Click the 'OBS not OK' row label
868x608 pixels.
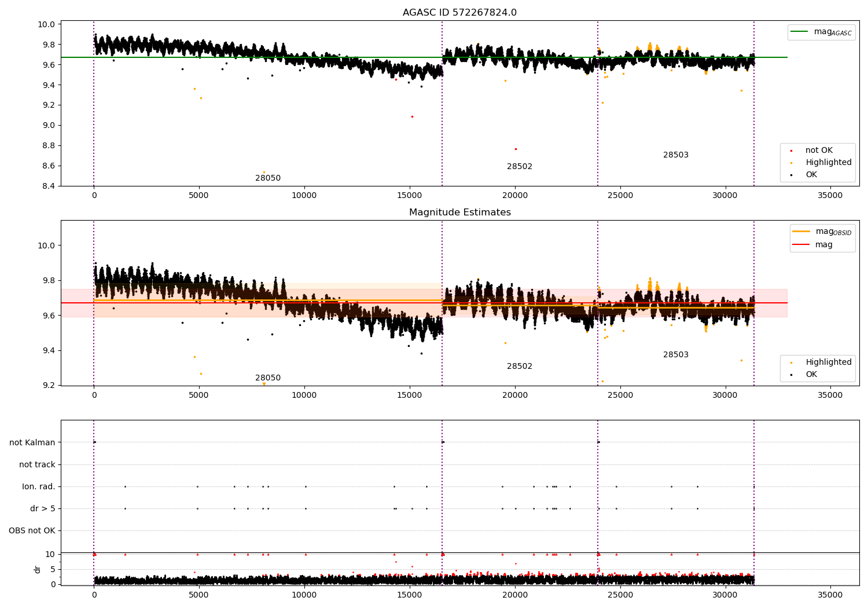click(x=32, y=531)
